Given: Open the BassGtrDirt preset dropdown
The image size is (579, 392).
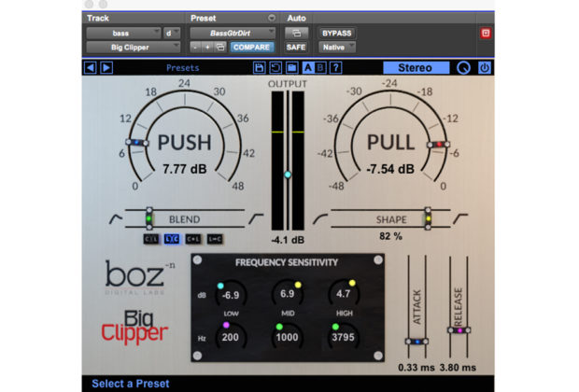Looking at the screenshot, I should [x=233, y=34].
